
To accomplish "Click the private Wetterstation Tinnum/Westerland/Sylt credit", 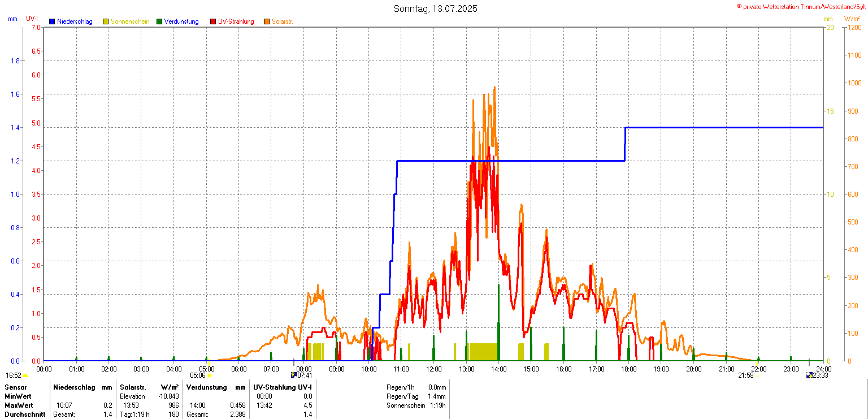I will 801,6.
